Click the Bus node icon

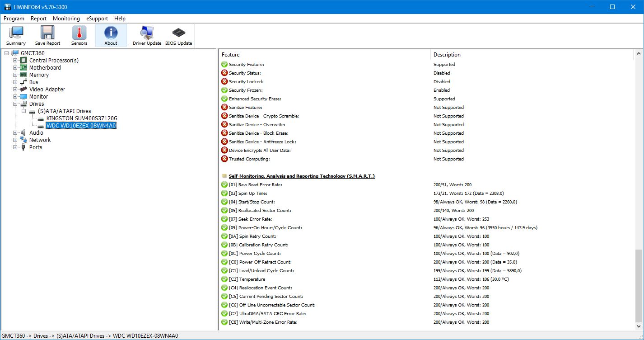pos(24,82)
